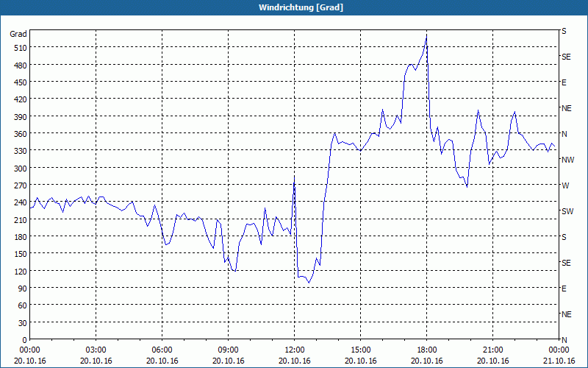The width and height of the screenshot is (588, 368).
Task: Click date '20.10.16' under 09:00
Action: coord(228,361)
